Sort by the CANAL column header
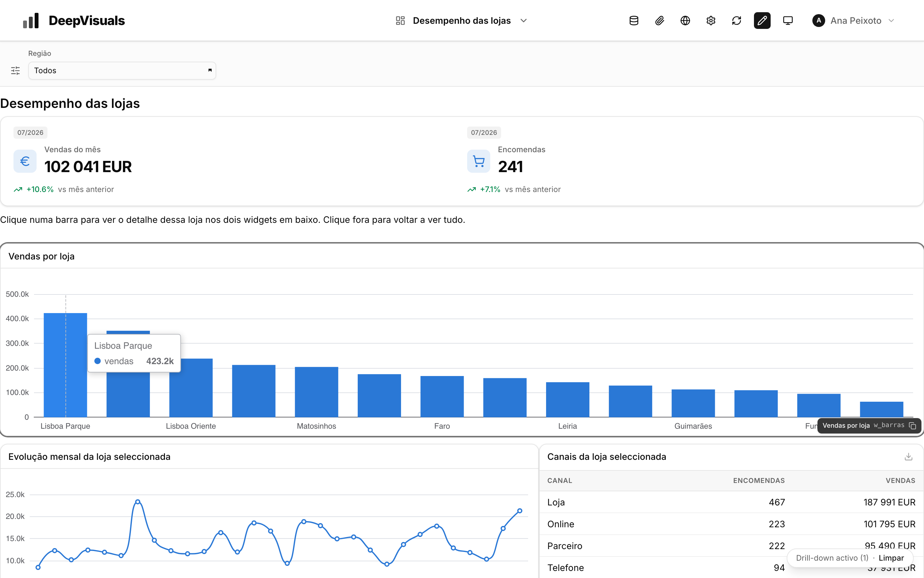This screenshot has height=578, width=924. [560, 480]
